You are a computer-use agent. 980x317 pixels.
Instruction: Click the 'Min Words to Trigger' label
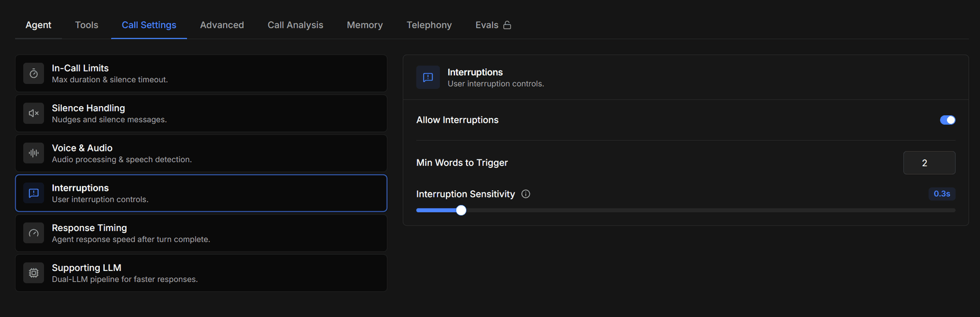coord(462,162)
